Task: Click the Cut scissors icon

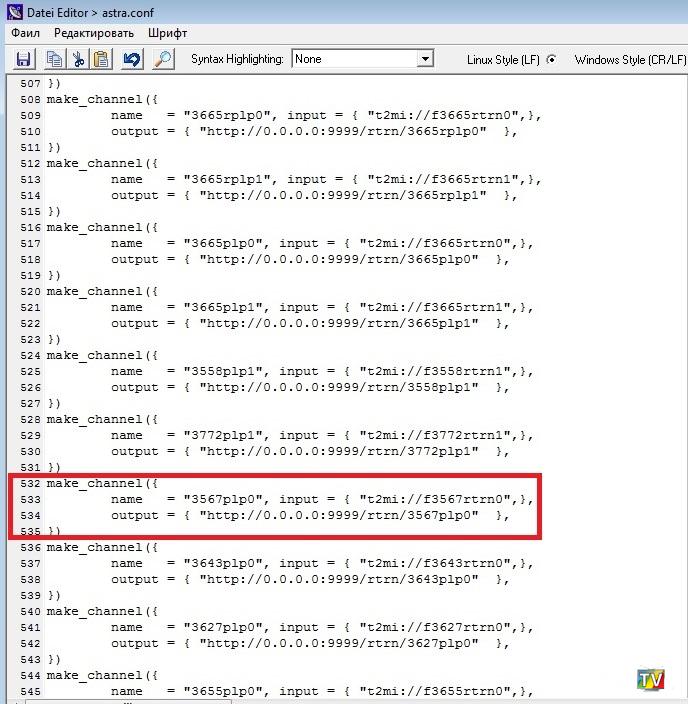Action: point(78,60)
